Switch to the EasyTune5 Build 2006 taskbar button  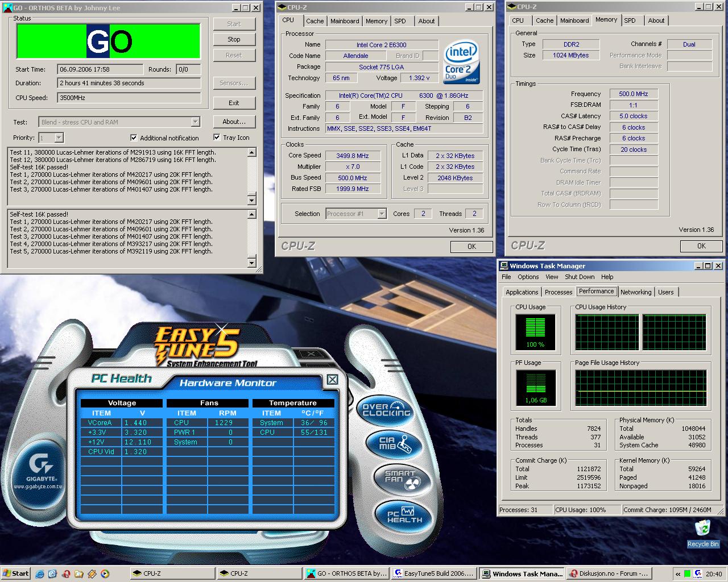coord(434,573)
